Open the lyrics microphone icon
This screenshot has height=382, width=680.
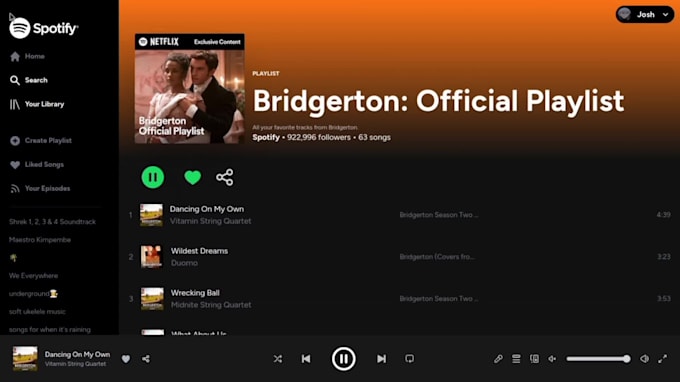pyautogui.click(x=498, y=359)
